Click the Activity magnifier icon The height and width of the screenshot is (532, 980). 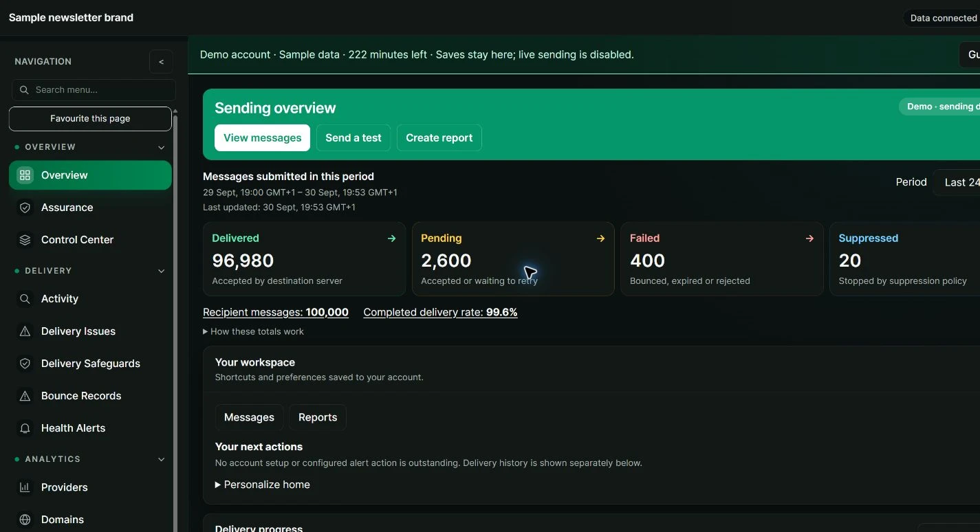click(x=25, y=299)
